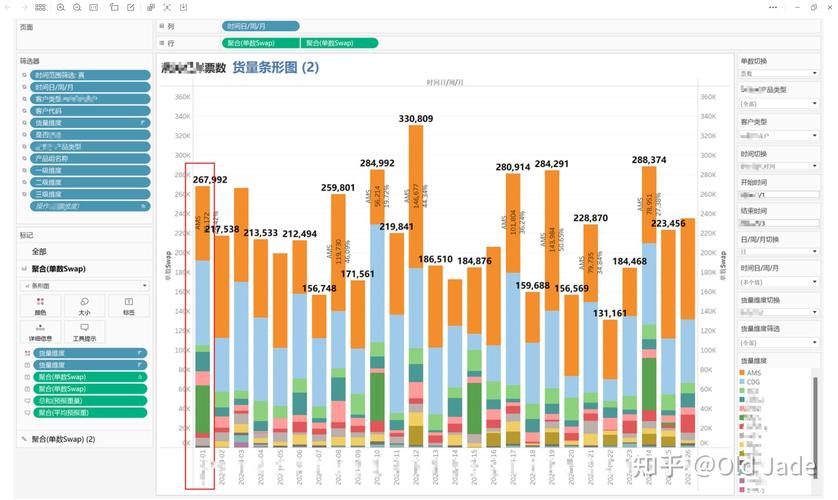Click the 开始时间 input field
Image resolution: width=838 pixels, height=500 pixels.
click(779, 195)
